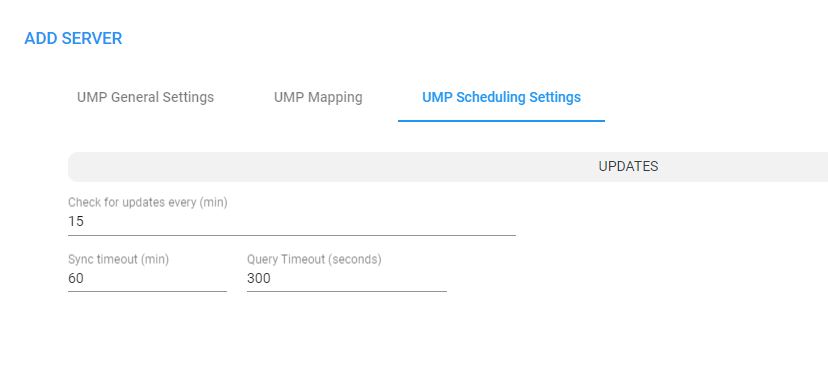Click the 'Sync timeout (min)' label
The image size is (828, 374).
tap(118, 259)
